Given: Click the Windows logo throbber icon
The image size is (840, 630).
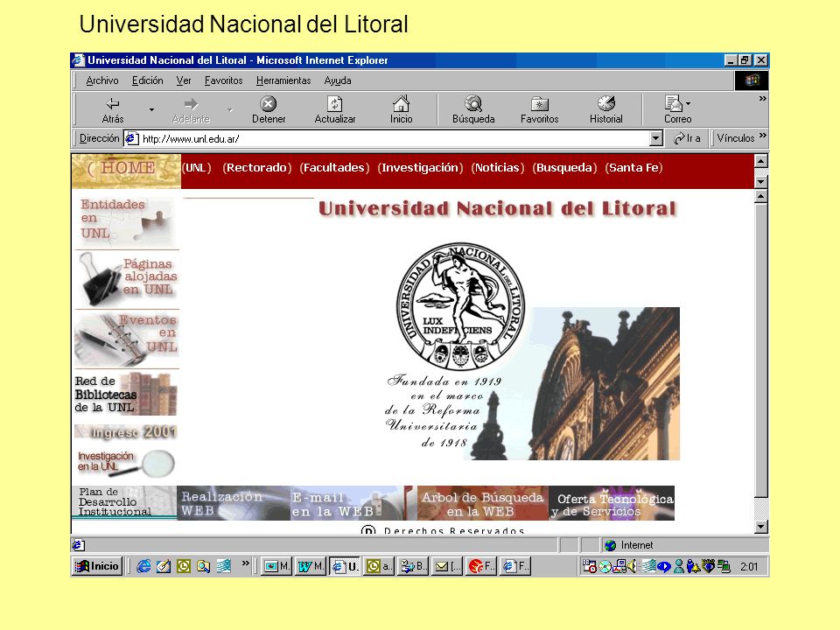Looking at the screenshot, I should click(x=752, y=80).
